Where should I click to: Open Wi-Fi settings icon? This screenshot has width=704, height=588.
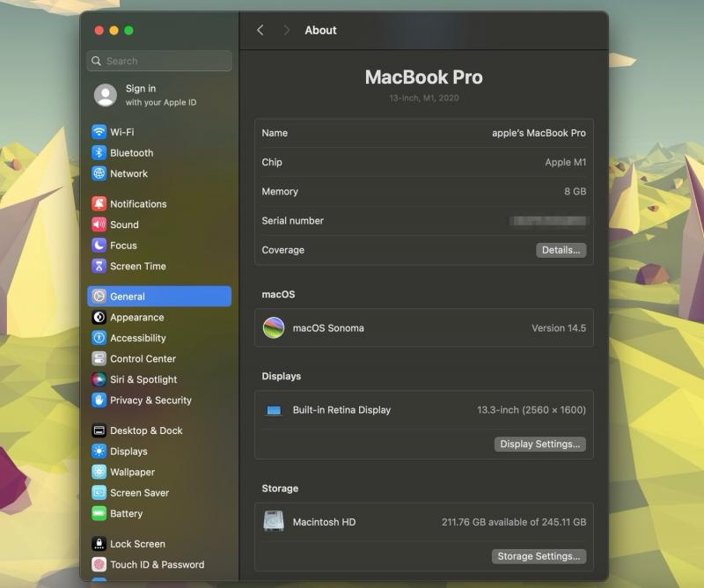pyautogui.click(x=99, y=132)
